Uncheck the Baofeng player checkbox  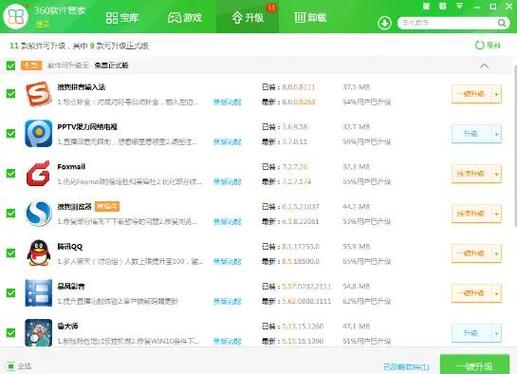[11, 293]
